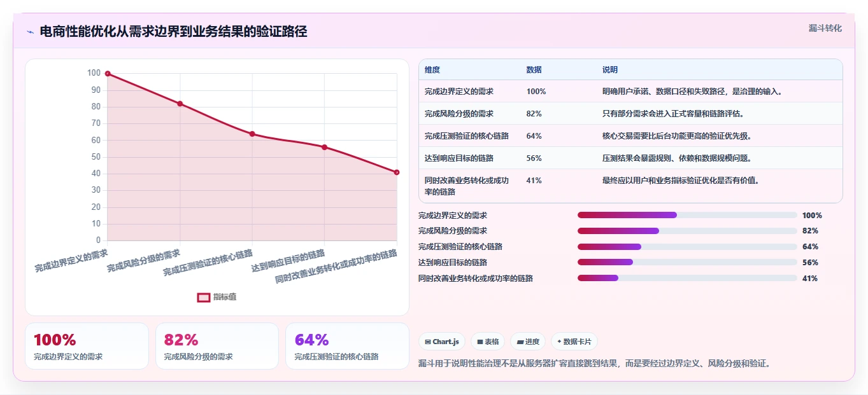Click the 100% value in the table
The image size is (868, 395).
click(x=536, y=92)
